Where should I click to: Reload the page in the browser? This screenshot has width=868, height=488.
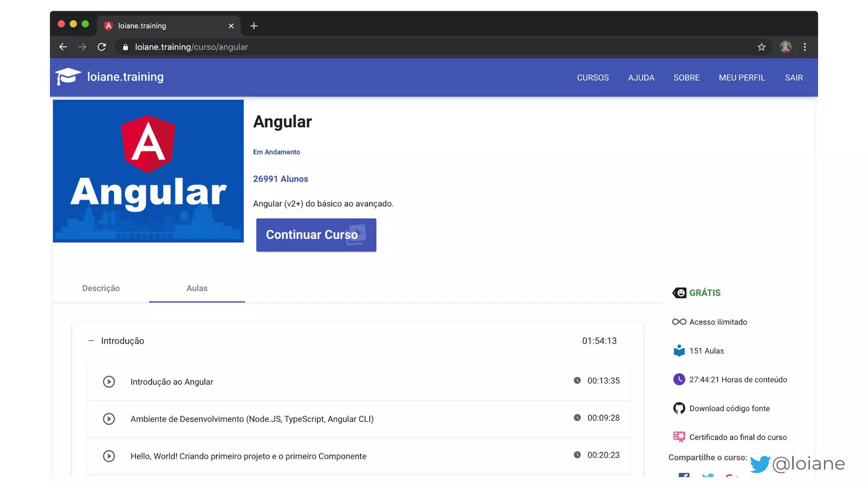102,47
